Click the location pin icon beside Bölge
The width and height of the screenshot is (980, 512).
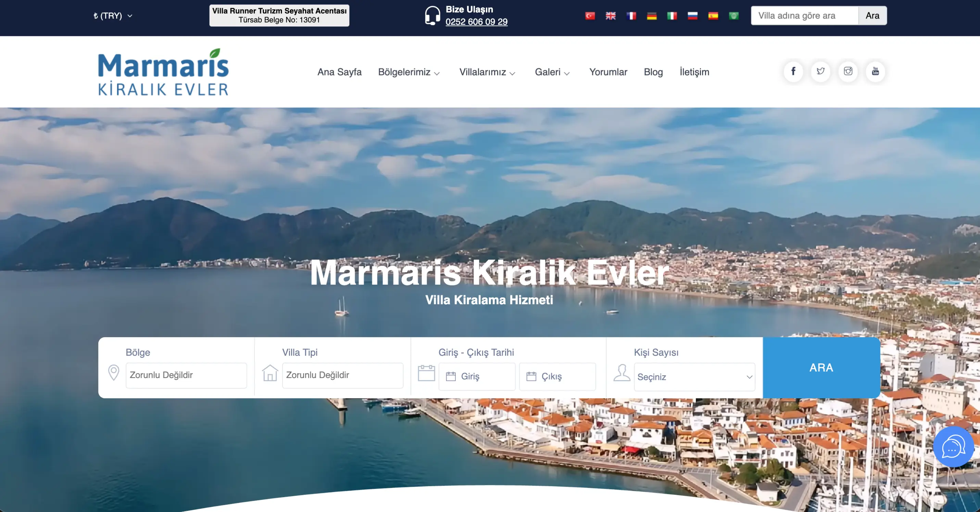coord(113,373)
